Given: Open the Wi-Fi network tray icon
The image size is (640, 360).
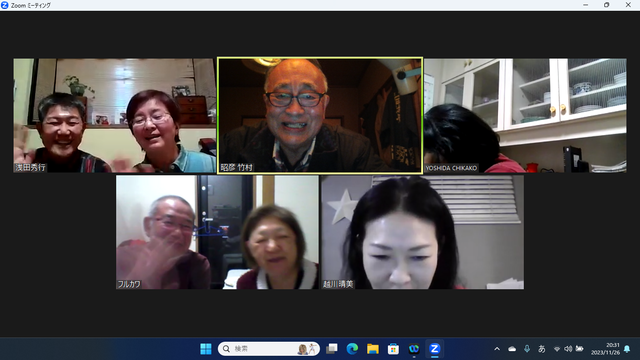Looking at the screenshot, I should click(557, 349).
